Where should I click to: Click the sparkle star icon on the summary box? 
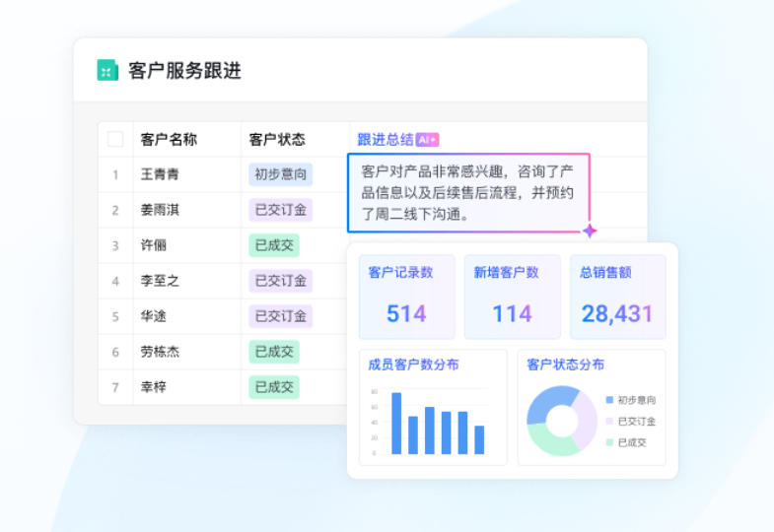coord(590,231)
